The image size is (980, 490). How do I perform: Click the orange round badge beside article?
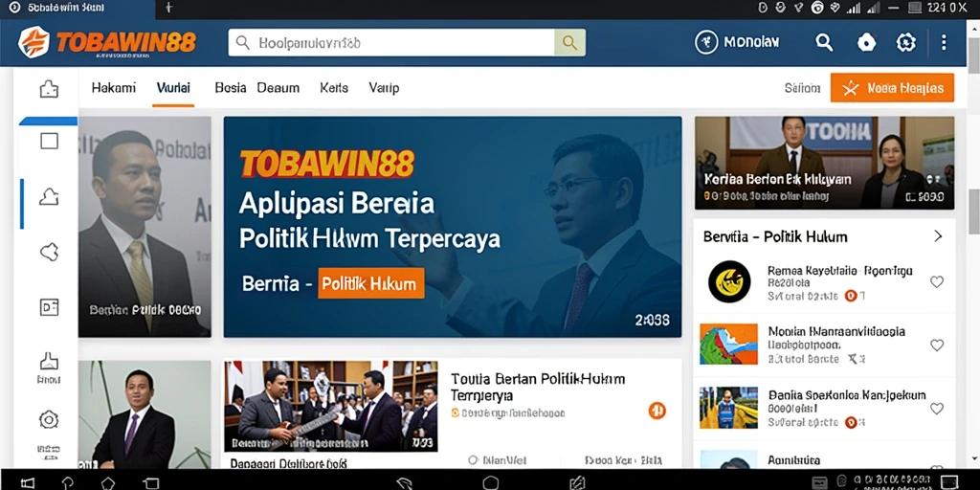tap(657, 411)
